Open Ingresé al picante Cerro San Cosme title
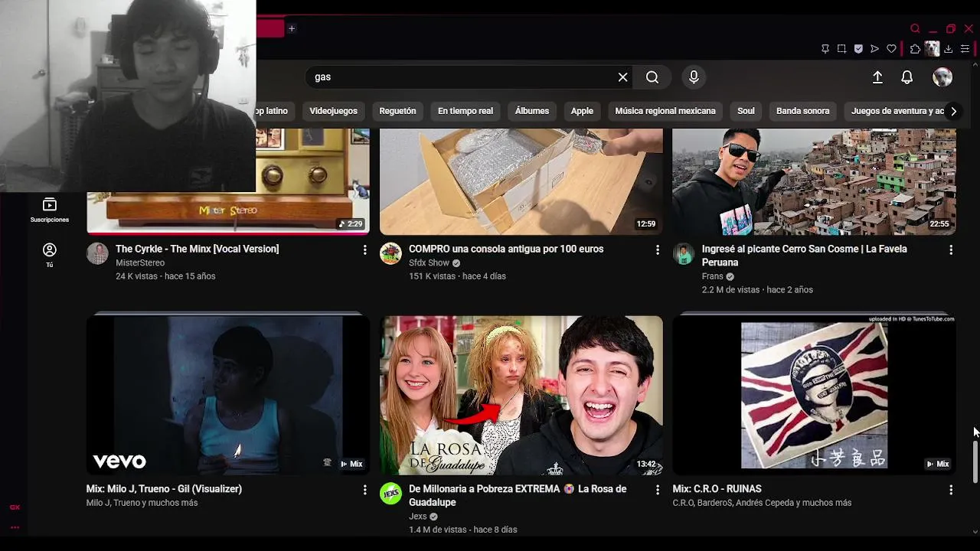 [x=804, y=256]
